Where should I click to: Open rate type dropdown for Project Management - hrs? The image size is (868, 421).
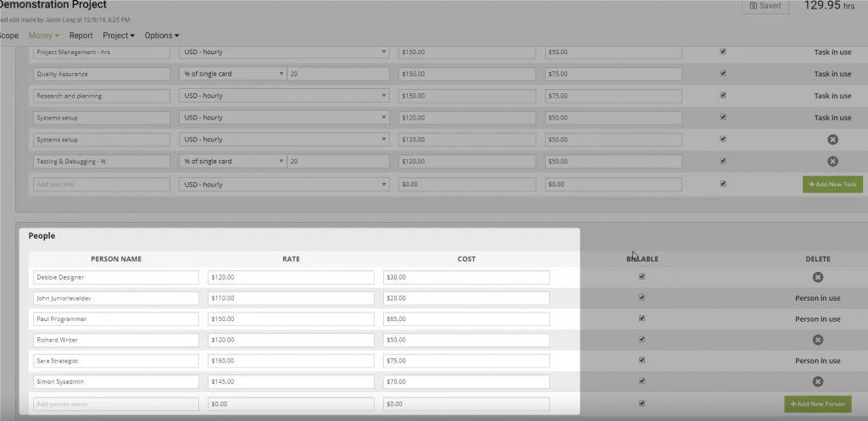tap(284, 52)
